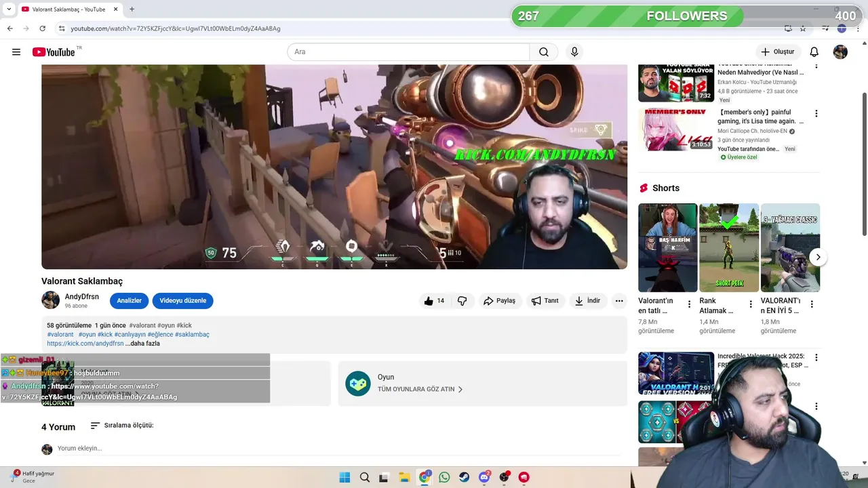Open the BAŞ HARFİM Shorts thumbnail
This screenshot has height=488, width=868.
tap(668, 247)
